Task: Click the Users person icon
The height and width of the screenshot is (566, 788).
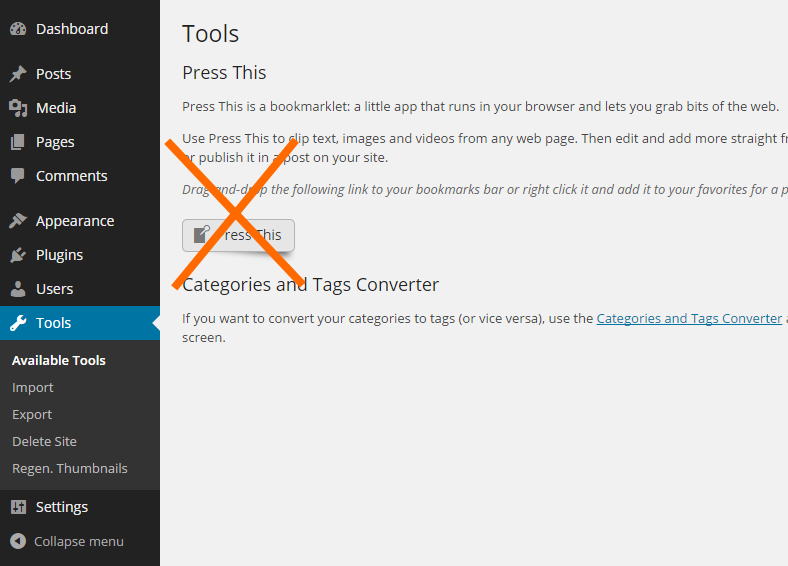Action: click(18, 289)
